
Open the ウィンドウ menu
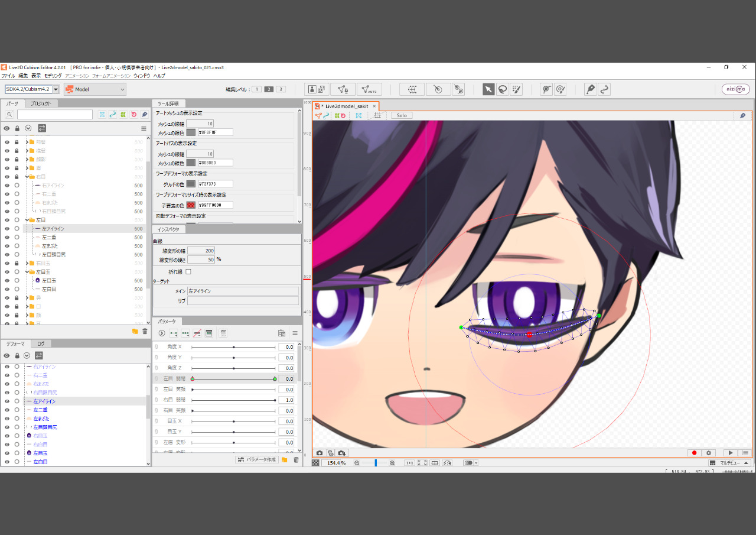click(x=141, y=76)
